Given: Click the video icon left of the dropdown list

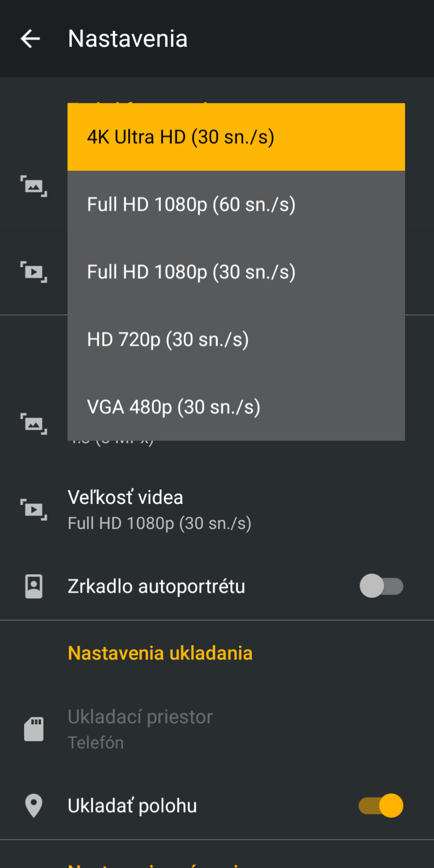Looking at the screenshot, I should click(x=34, y=272).
